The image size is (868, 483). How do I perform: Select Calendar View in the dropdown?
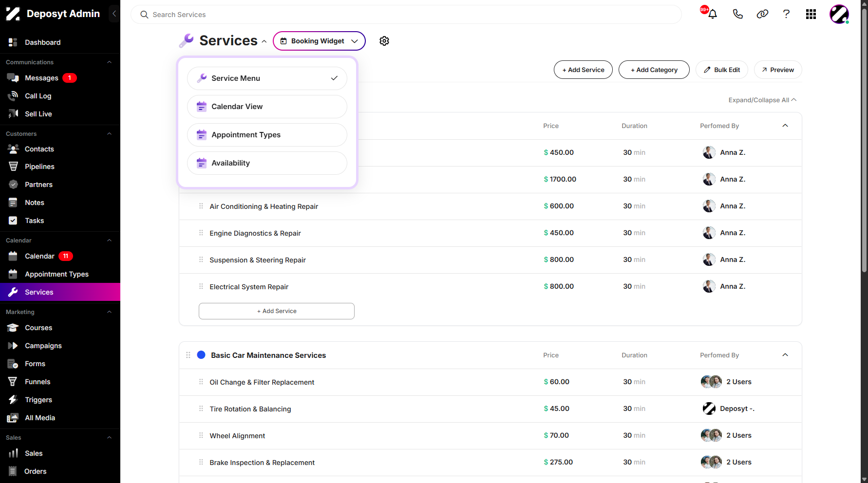[267, 107]
